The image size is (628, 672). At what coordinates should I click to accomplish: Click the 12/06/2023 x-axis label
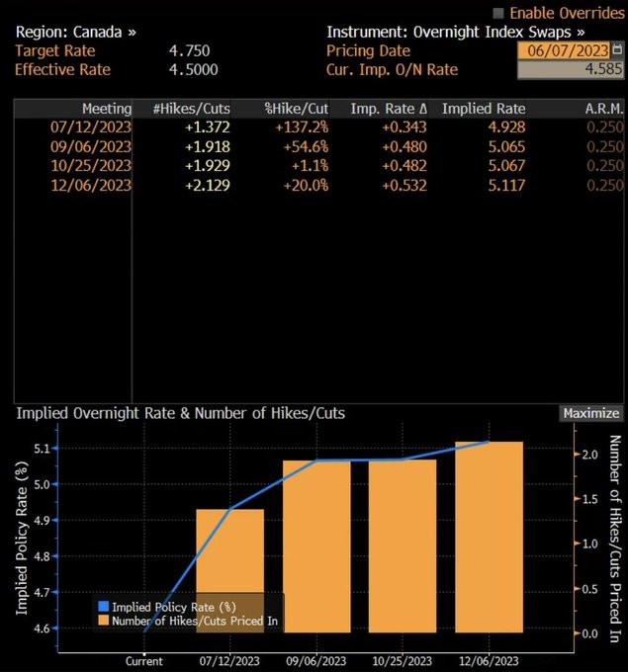[x=489, y=661]
